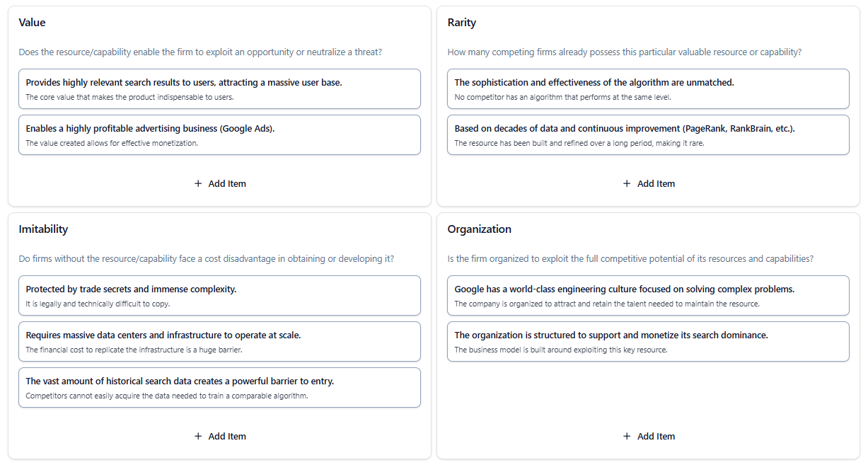Image resolution: width=868 pixels, height=465 pixels.
Task: Click the Value section heading
Action: [x=32, y=22]
